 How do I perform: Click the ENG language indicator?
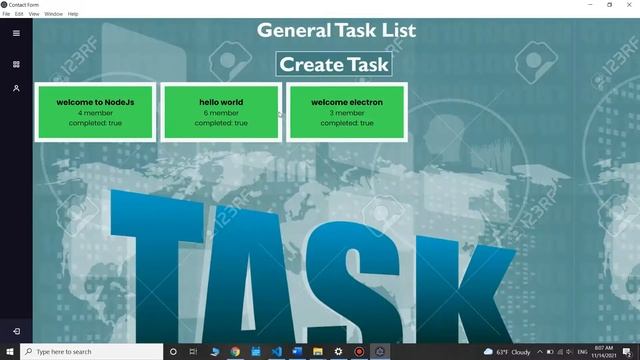tap(582, 352)
